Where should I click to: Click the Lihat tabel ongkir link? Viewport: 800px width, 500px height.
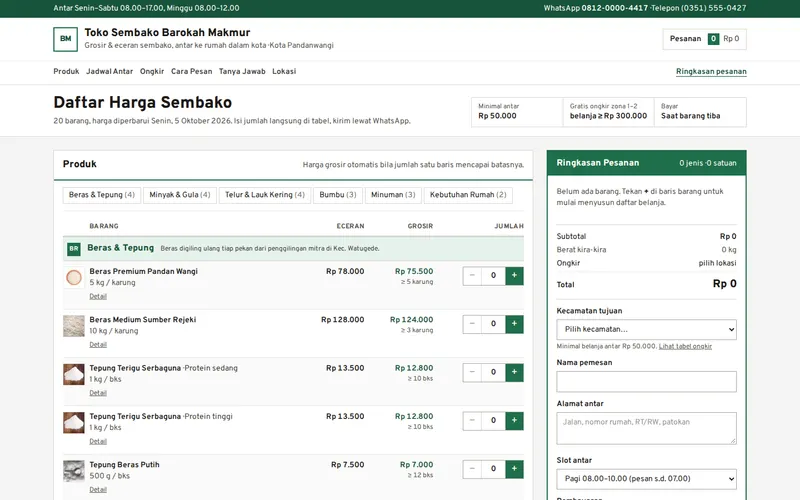(x=685, y=346)
